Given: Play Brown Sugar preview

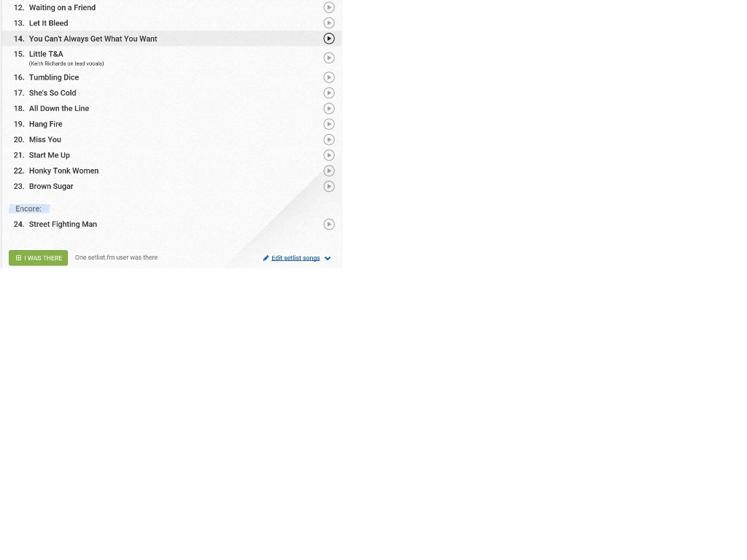Looking at the screenshot, I should (x=329, y=186).
